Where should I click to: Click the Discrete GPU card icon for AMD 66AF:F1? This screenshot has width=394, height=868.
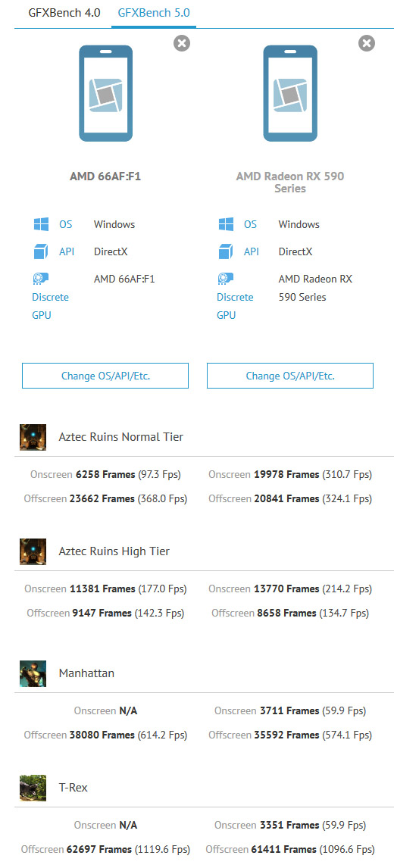tap(41, 278)
